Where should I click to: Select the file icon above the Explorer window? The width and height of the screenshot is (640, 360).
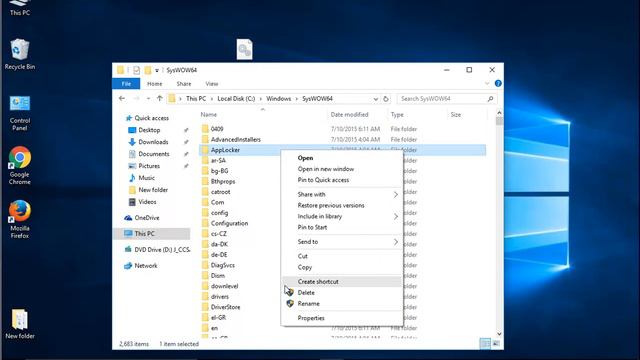click(x=244, y=49)
